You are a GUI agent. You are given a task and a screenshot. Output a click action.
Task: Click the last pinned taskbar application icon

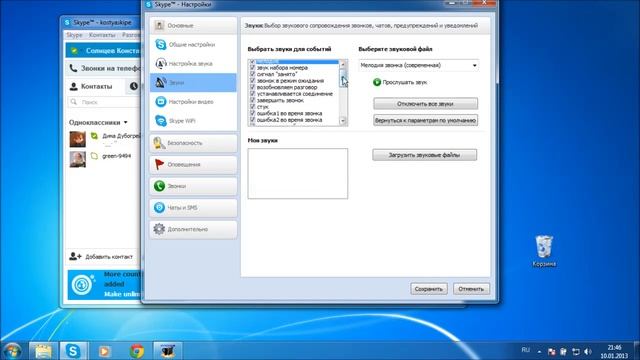(167, 351)
